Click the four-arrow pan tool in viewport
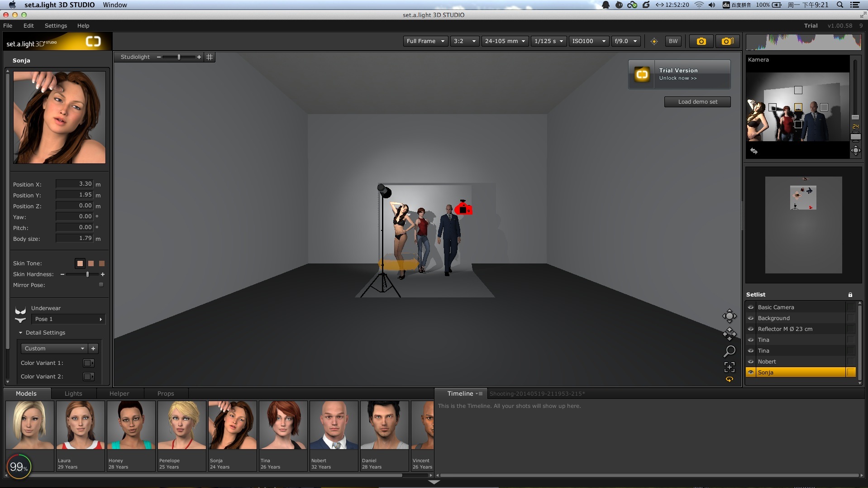Viewport: 868px width, 488px height. click(729, 334)
